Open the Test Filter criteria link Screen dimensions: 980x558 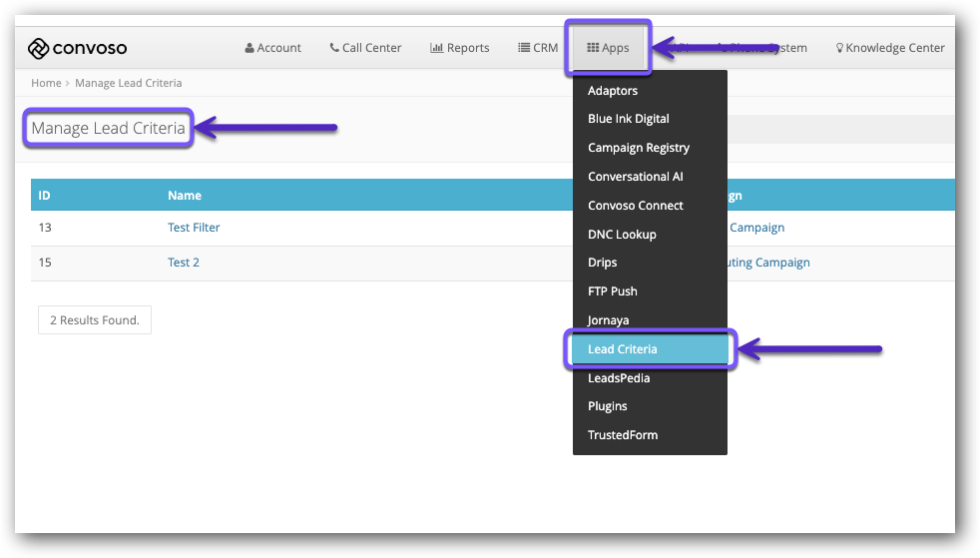click(x=194, y=228)
